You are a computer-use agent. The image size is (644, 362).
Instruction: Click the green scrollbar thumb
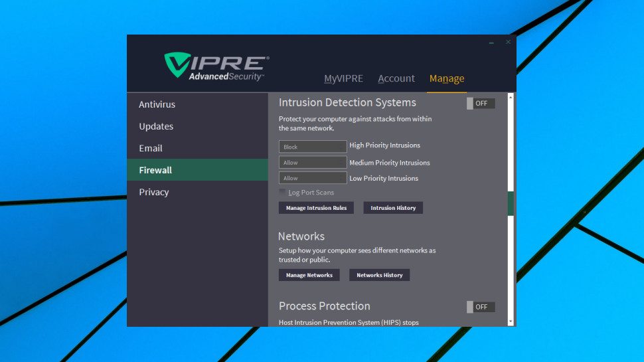tap(511, 203)
